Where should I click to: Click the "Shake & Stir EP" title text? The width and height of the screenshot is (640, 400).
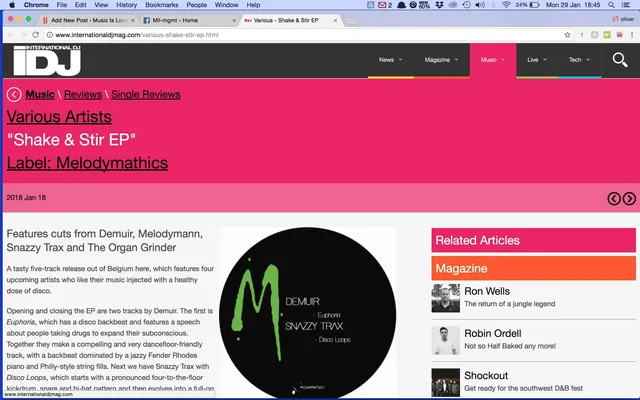(x=71, y=140)
